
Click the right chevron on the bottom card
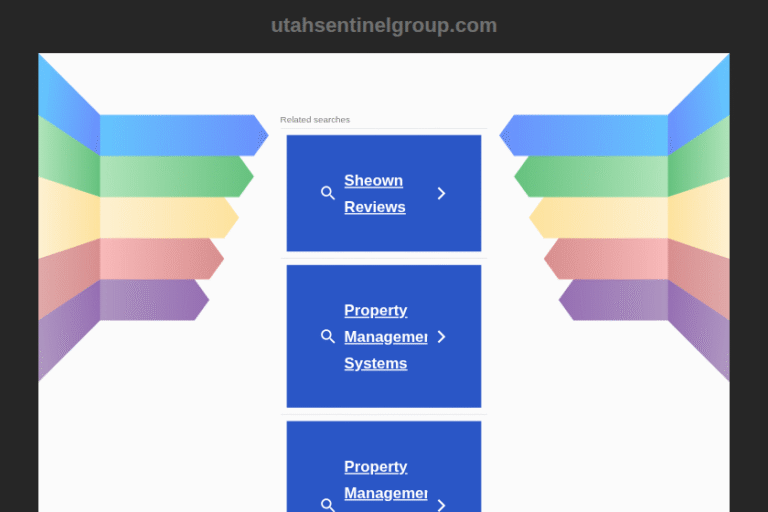(x=441, y=504)
